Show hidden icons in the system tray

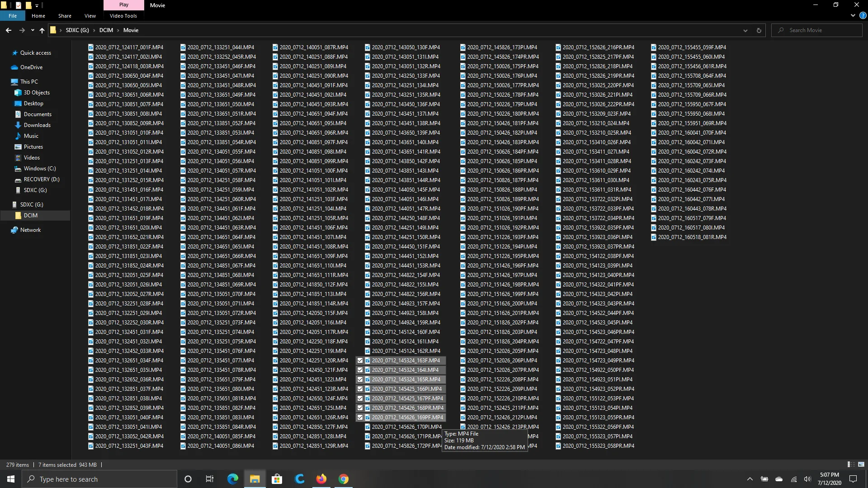click(x=749, y=479)
